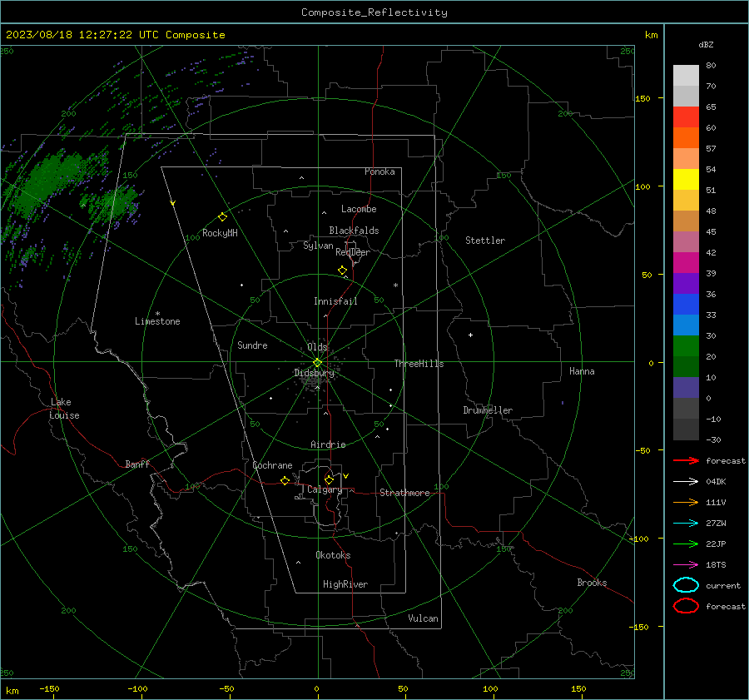
Task: Click the Lake Louise label
Action: point(64,409)
